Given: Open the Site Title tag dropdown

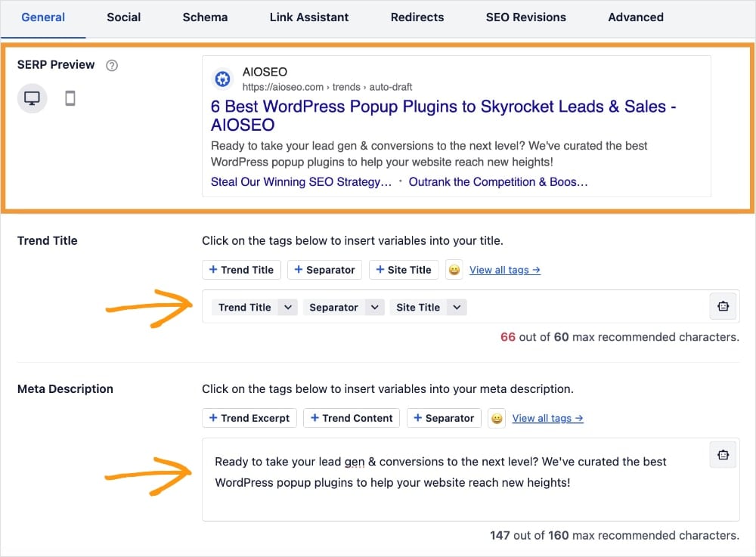Looking at the screenshot, I should click(x=457, y=307).
